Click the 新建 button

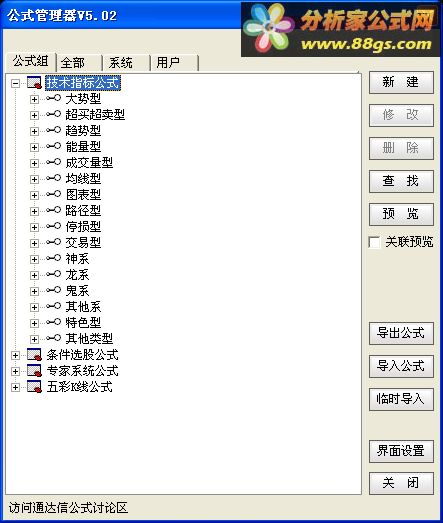tap(401, 82)
